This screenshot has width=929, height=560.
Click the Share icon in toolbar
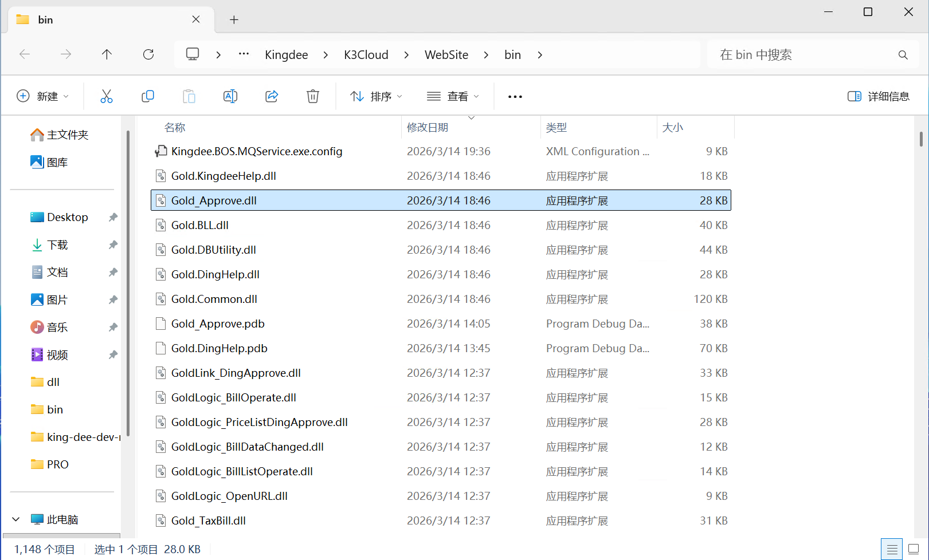[x=272, y=96]
